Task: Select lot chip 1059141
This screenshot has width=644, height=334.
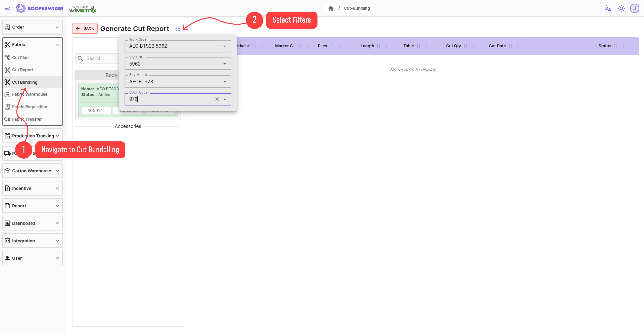Action: point(96,110)
